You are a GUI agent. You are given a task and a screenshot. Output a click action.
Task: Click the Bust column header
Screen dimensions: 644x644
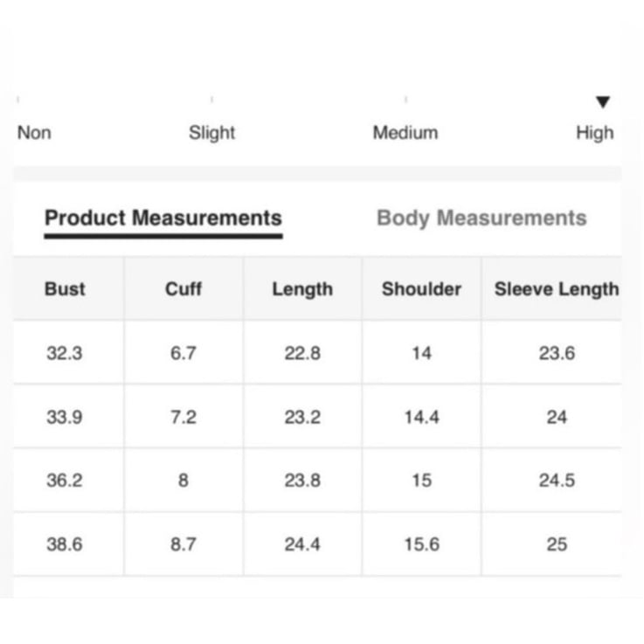point(65,288)
